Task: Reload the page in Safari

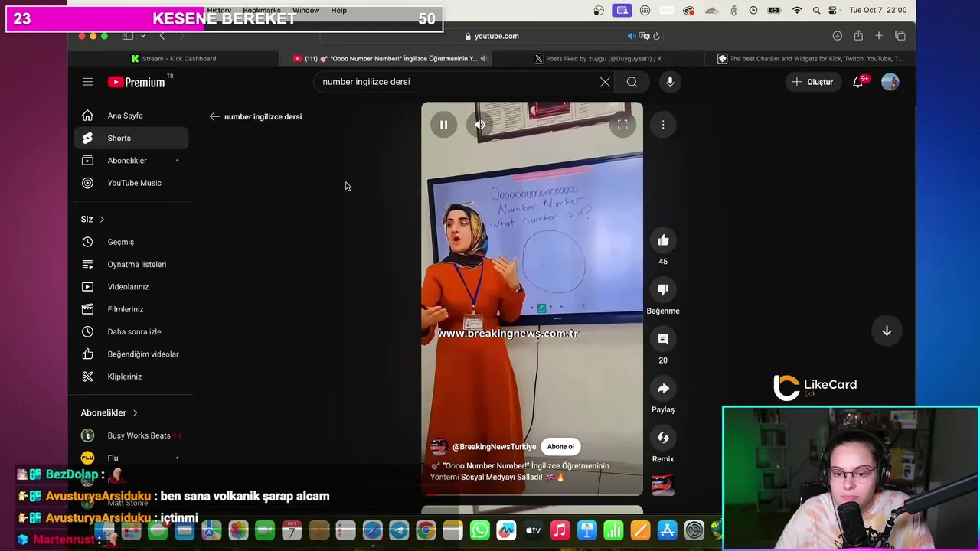Action: [x=656, y=36]
